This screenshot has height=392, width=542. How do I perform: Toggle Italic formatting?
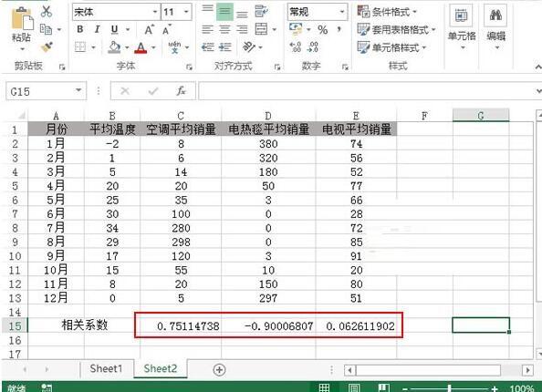[x=97, y=29]
